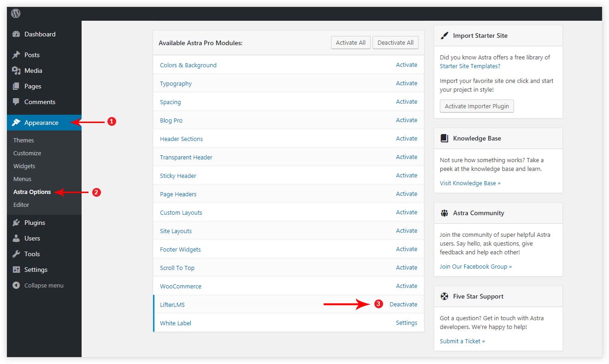Activate the WooCommerce module
The height and width of the screenshot is (364, 609).
(407, 286)
